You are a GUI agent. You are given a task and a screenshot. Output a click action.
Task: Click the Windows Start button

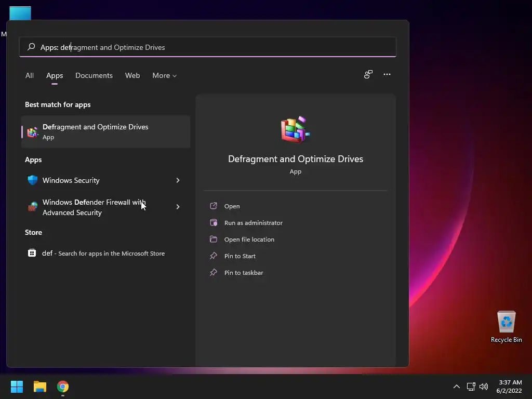tap(17, 387)
